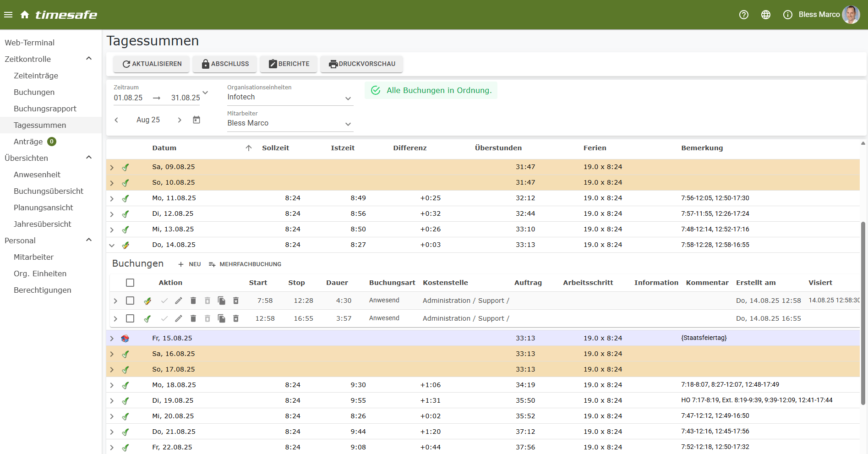Click the Zeitraum start date 01.08.25
This screenshot has width=868, height=454.
128,98
